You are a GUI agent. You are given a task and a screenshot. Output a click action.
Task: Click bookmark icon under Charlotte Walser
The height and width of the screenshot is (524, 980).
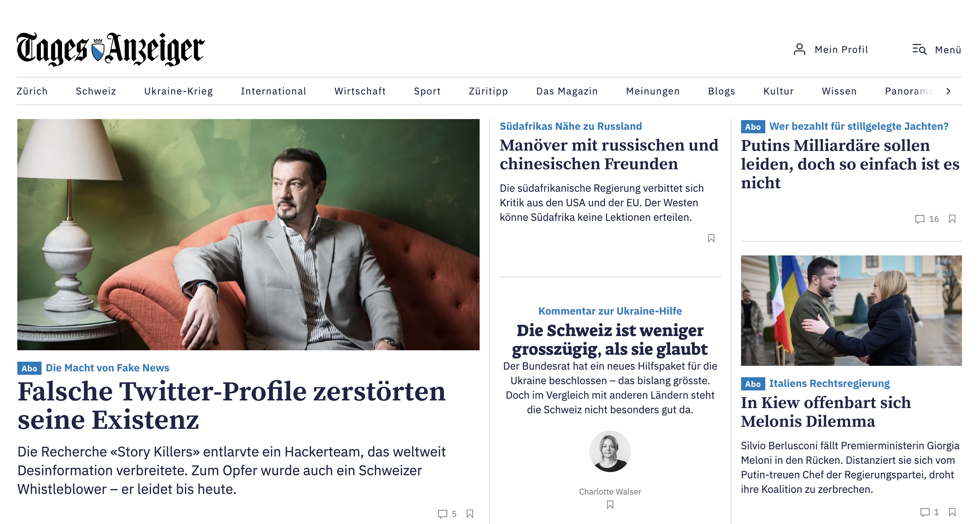(610, 505)
